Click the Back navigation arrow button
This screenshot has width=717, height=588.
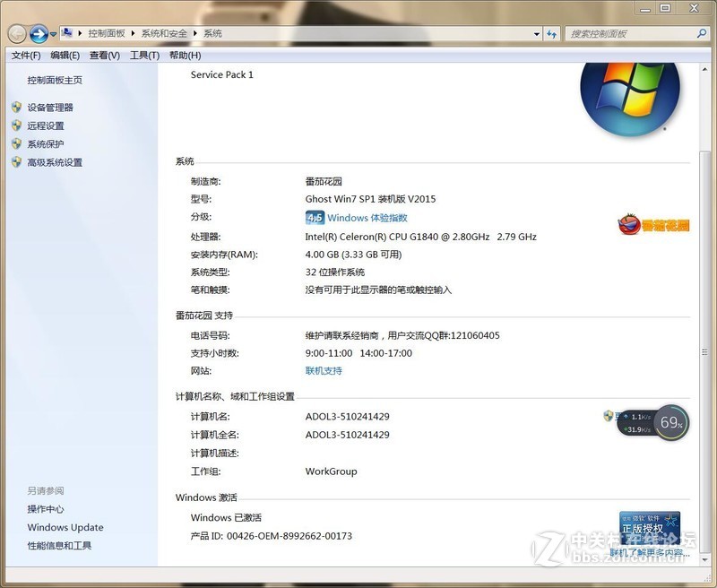[17, 34]
